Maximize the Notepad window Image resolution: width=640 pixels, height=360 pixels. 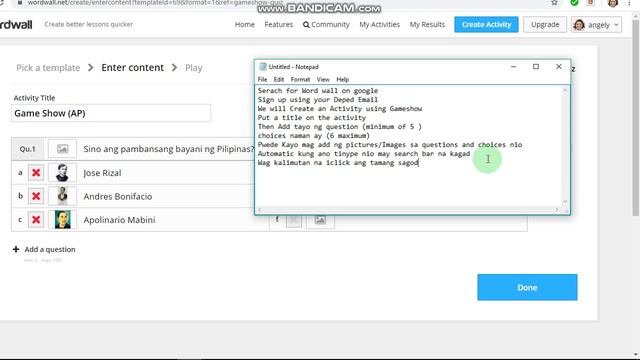[536, 67]
